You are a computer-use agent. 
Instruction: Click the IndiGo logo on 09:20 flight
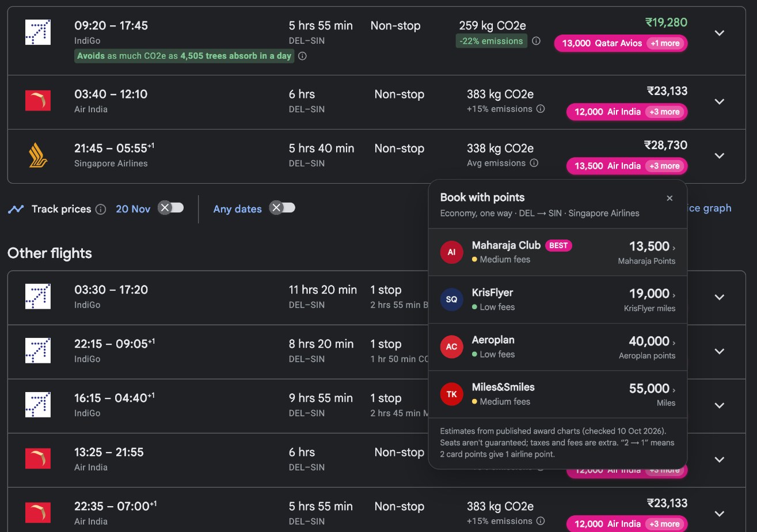pos(38,32)
